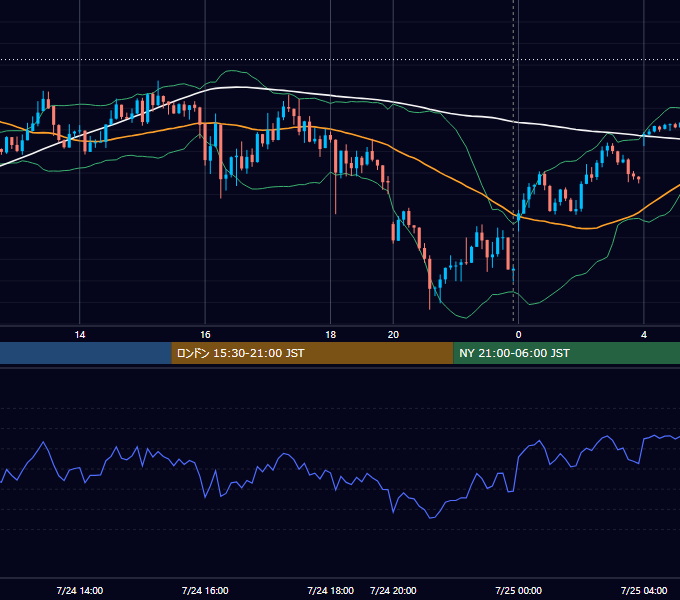Click the NY 21:00-06:00 JST session bar

tap(566, 353)
